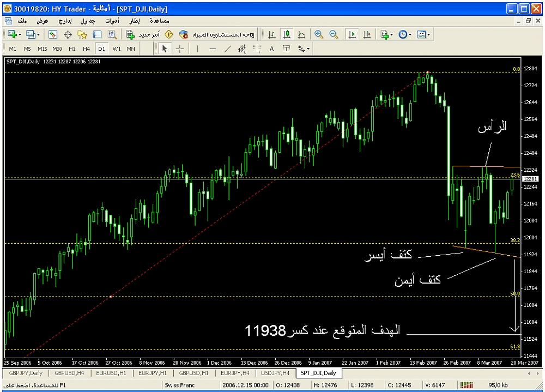Screen dimensions: 545x392
Task: Set timeframe to D1
Action: coord(101,49)
